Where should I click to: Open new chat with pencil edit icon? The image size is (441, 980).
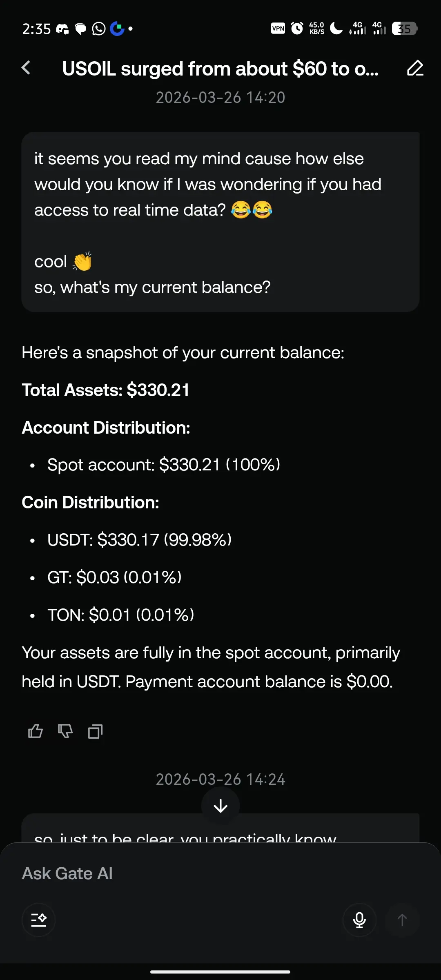point(415,68)
